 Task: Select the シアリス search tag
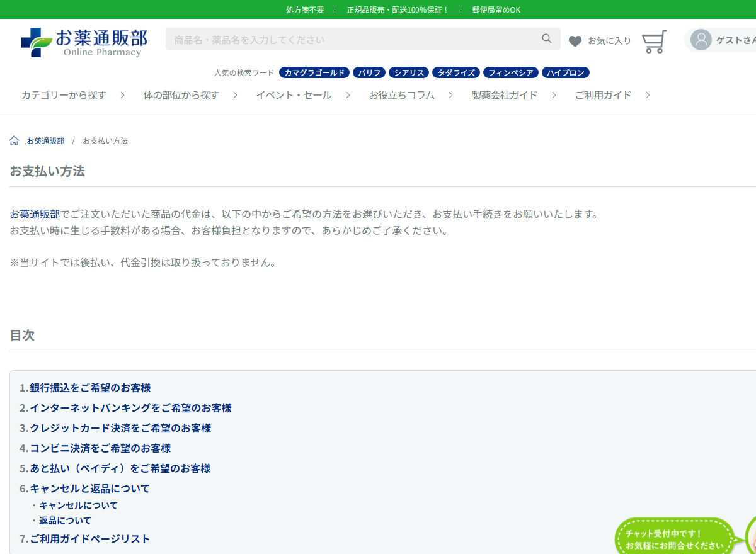(409, 72)
